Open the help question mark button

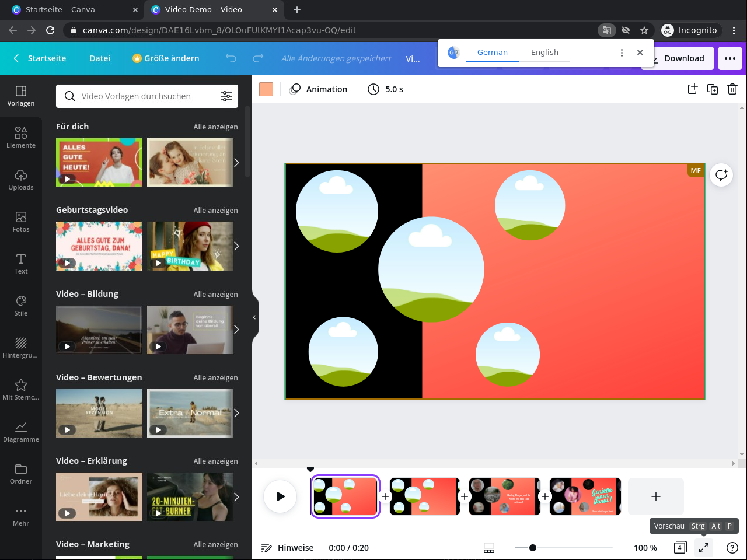732,548
